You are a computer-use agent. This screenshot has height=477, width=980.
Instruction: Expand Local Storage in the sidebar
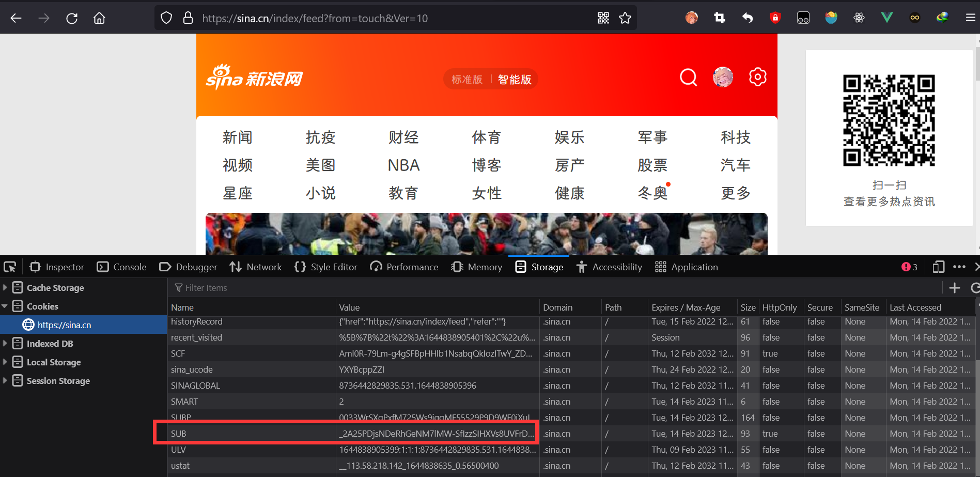[6, 362]
